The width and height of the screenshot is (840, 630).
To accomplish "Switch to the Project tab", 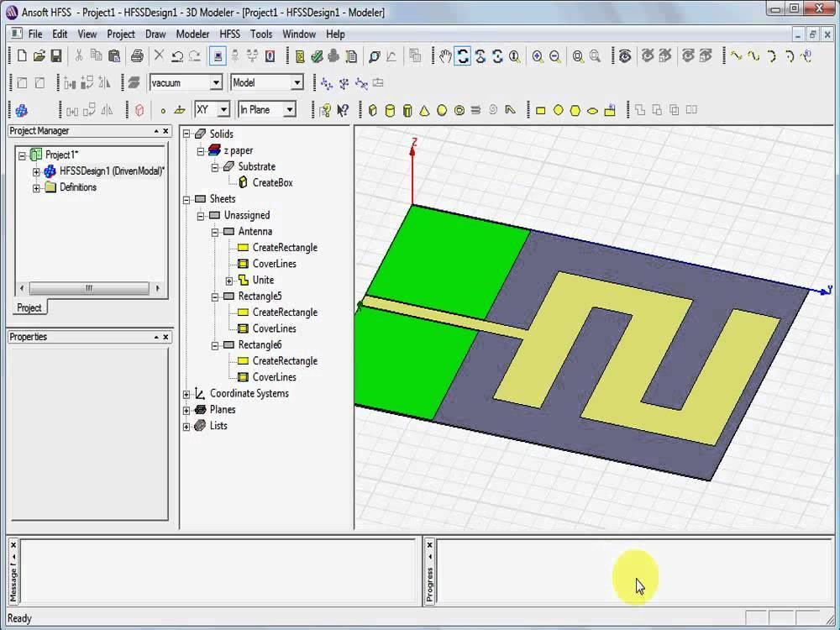I will click(29, 307).
